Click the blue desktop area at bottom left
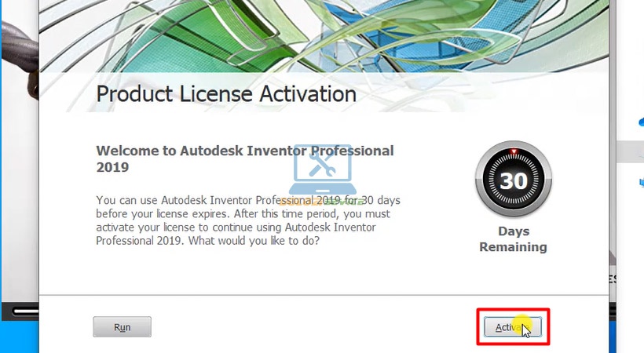Image resolution: width=644 pixels, height=353 pixels. [x=20, y=337]
